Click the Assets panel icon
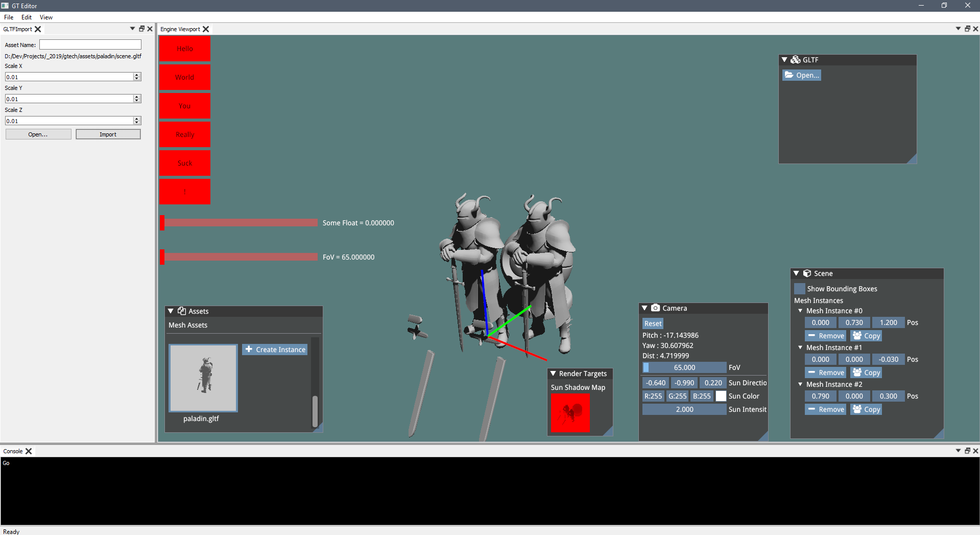 [x=181, y=311]
